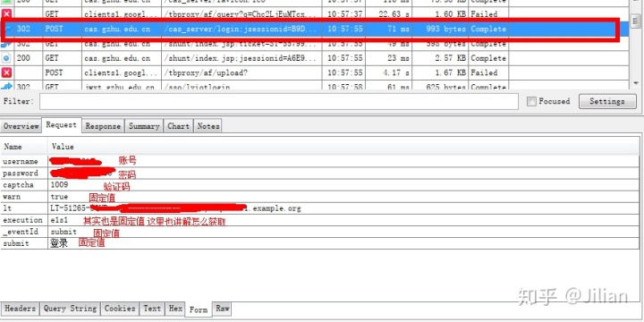Click the '23 ms' duration cell
Image resolution: width=644 pixels, height=322 pixels.
398,58
